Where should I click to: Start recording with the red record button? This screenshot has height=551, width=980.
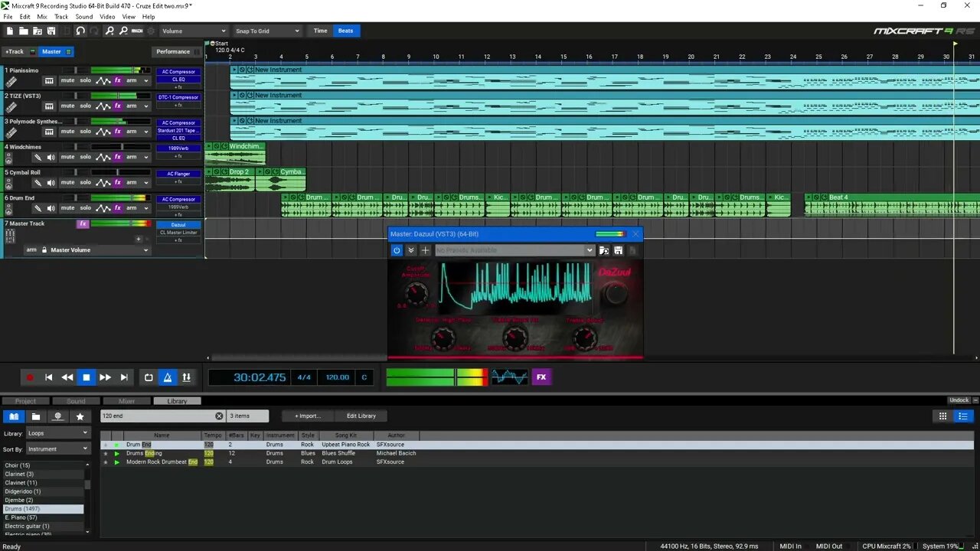pyautogui.click(x=30, y=377)
